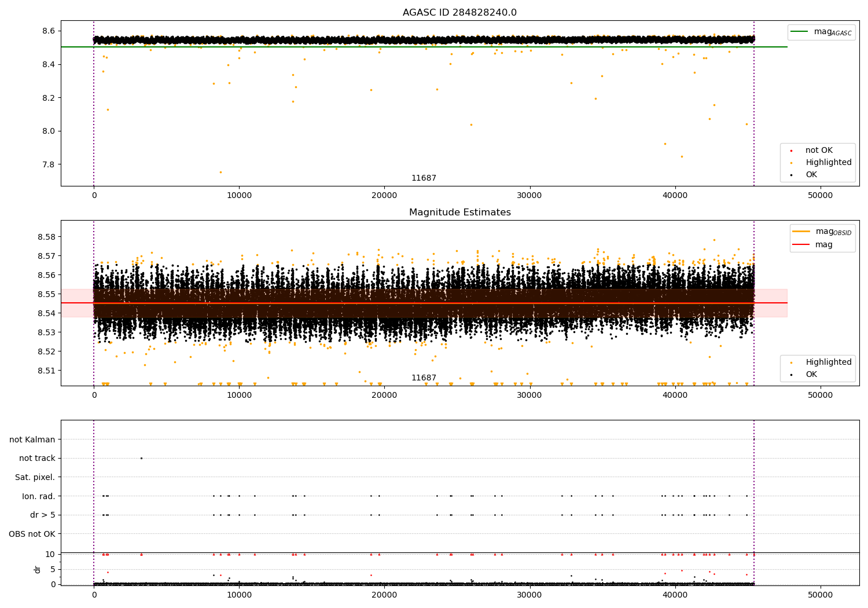This screenshot has height=608, width=868.
Task: Click 'OK' in the top plot's lower legend
Action: click(x=811, y=175)
